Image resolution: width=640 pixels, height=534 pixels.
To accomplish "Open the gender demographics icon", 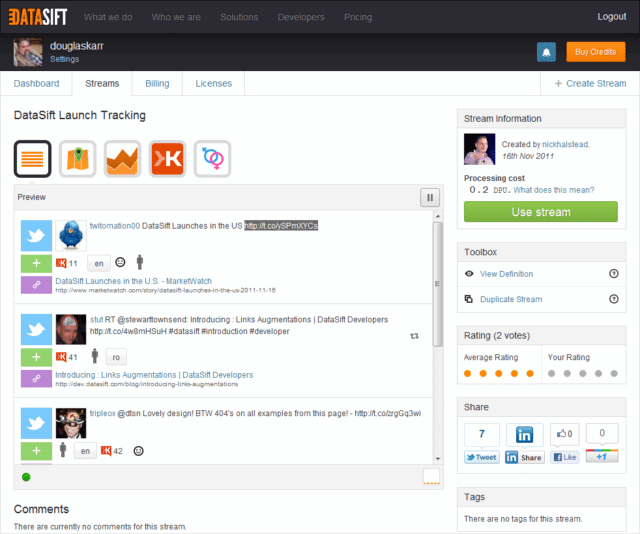I will (x=212, y=159).
